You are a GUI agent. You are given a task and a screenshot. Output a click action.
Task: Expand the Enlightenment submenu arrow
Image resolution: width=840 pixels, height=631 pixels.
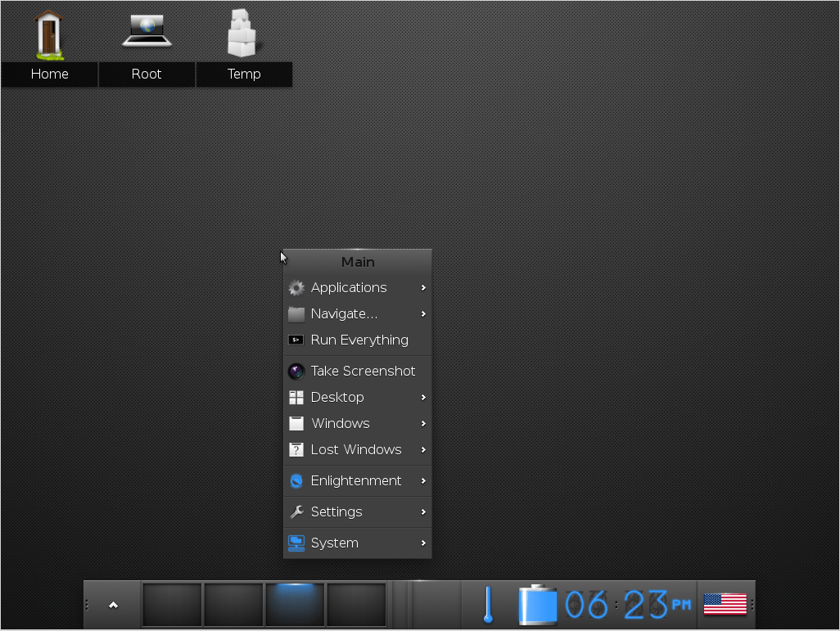click(x=423, y=480)
